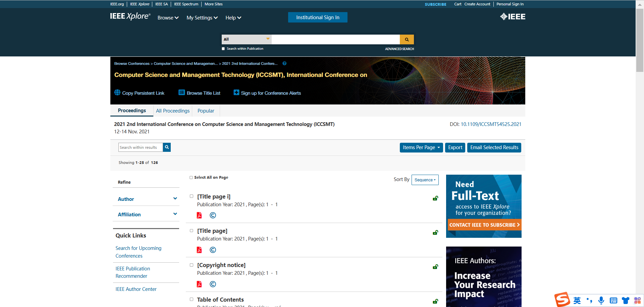
Task: Click the Export button
Action: click(x=455, y=147)
